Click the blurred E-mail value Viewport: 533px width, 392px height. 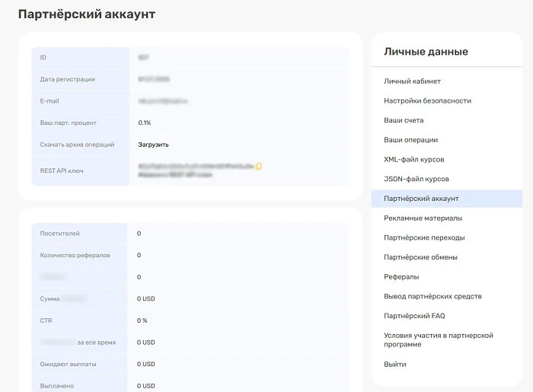coord(163,100)
